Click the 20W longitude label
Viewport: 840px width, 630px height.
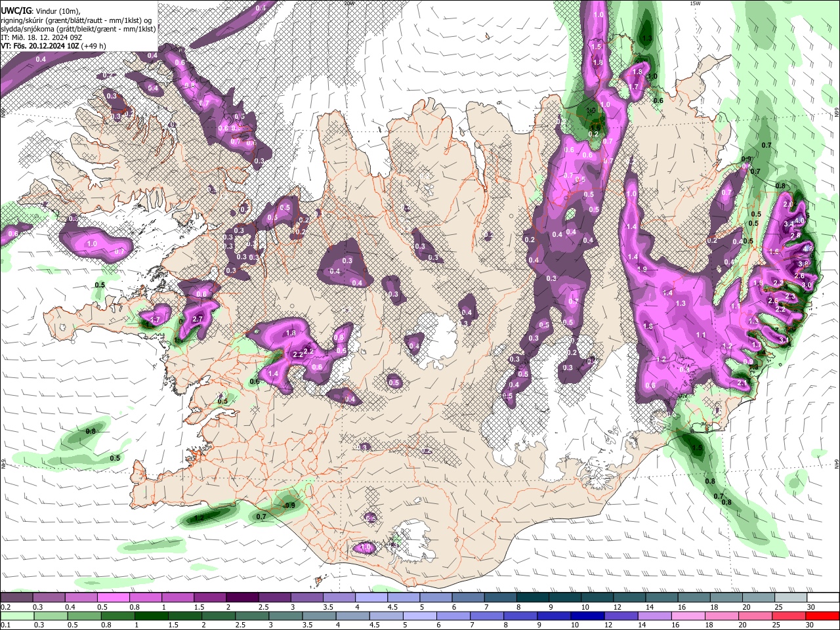[x=349, y=3]
